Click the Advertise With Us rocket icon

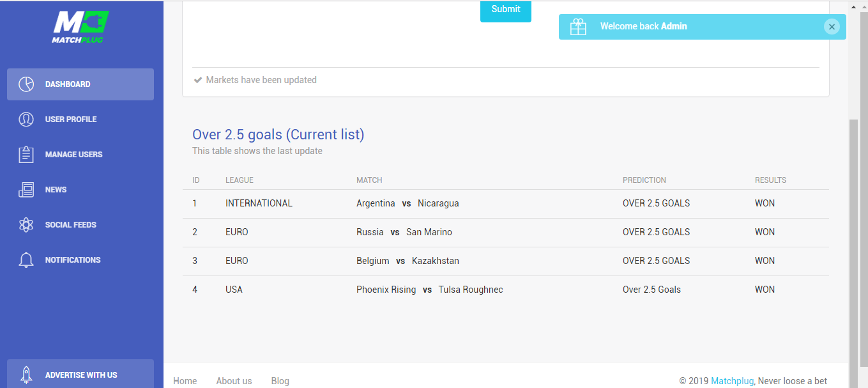coord(26,375)
